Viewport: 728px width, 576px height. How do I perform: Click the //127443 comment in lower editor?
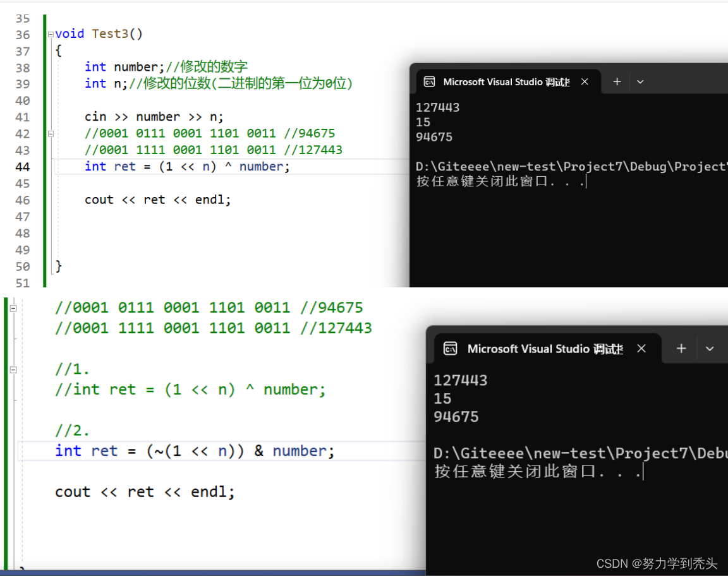point(336,328)
